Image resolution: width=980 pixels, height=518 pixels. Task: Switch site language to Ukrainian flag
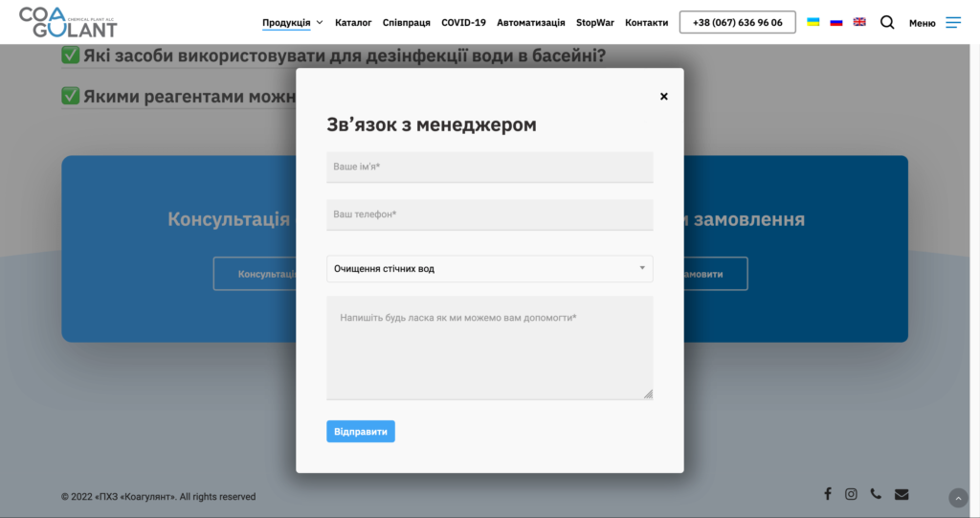pos(813,22)
